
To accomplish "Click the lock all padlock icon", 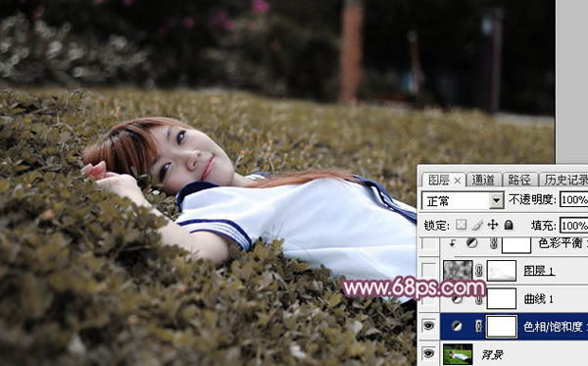I will (x=509, y=225).
